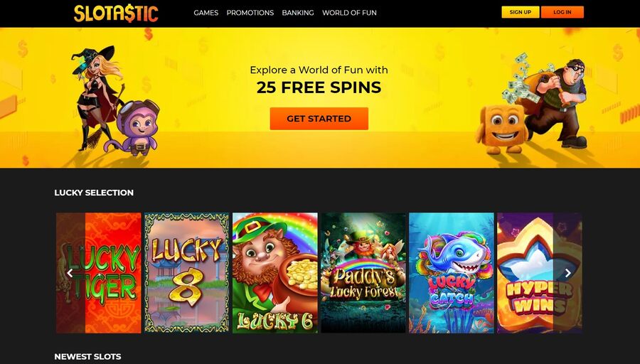Viewport: 640px width, 364px height.
Task: Click the Log In button
Action: [x=562, y=12]
